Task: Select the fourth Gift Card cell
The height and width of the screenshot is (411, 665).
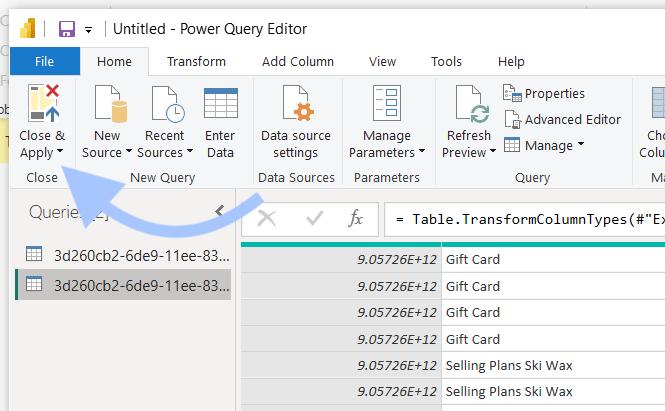Action: point(553,339)
